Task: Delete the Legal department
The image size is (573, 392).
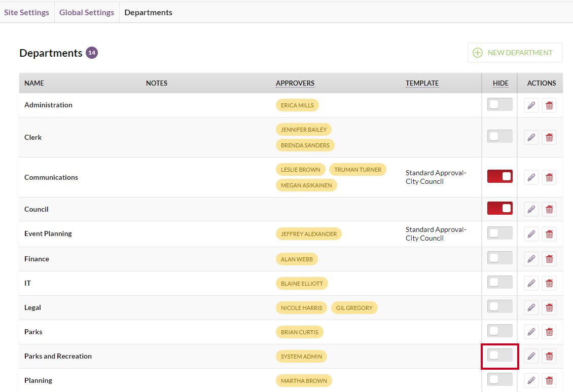Action: click(x=549, y=308)
